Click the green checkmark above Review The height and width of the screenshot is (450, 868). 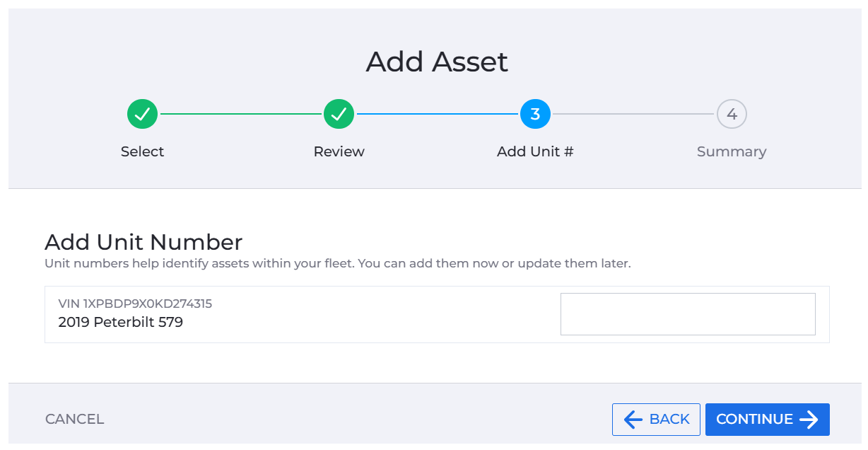(x=339, y=114)
